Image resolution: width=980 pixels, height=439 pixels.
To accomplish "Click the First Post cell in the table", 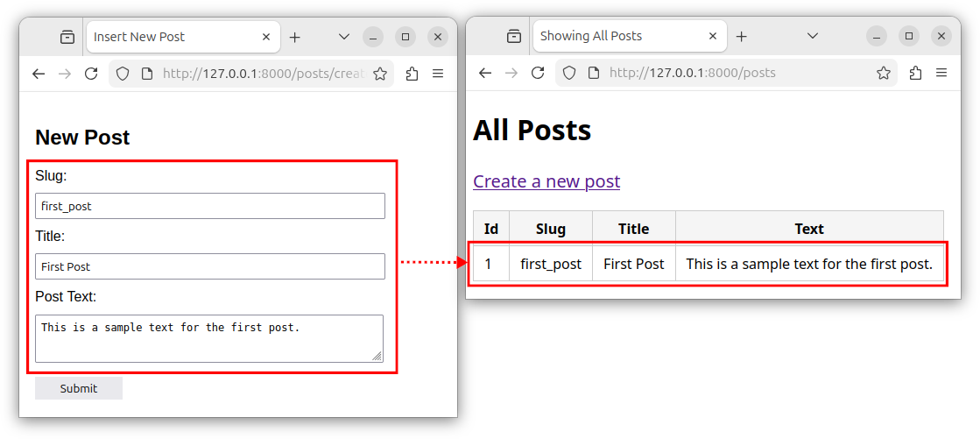I will (x=634, y=264).
